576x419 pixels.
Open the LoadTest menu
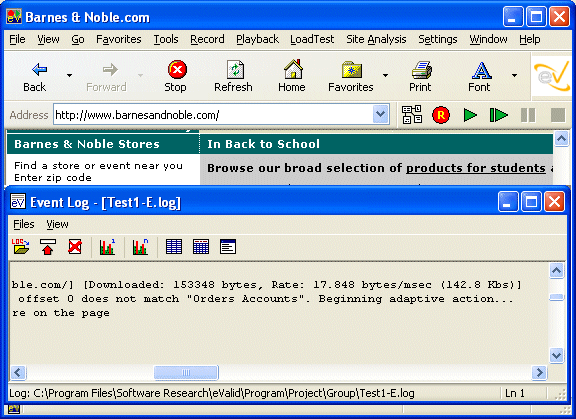pyautogui.click(x=312, y=39)
